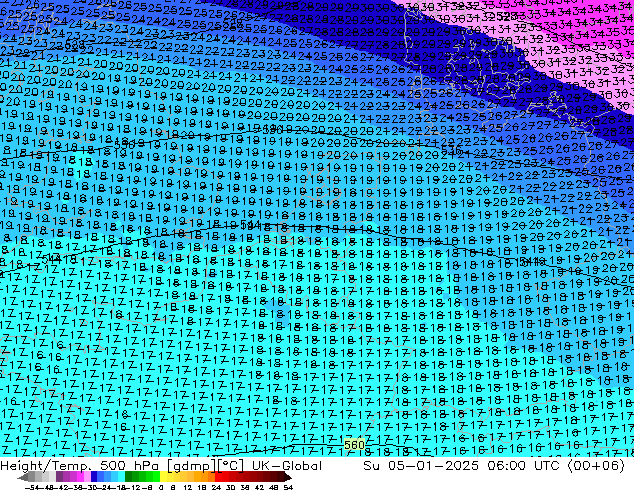Click the '12' legend scale value

(188, 487)
